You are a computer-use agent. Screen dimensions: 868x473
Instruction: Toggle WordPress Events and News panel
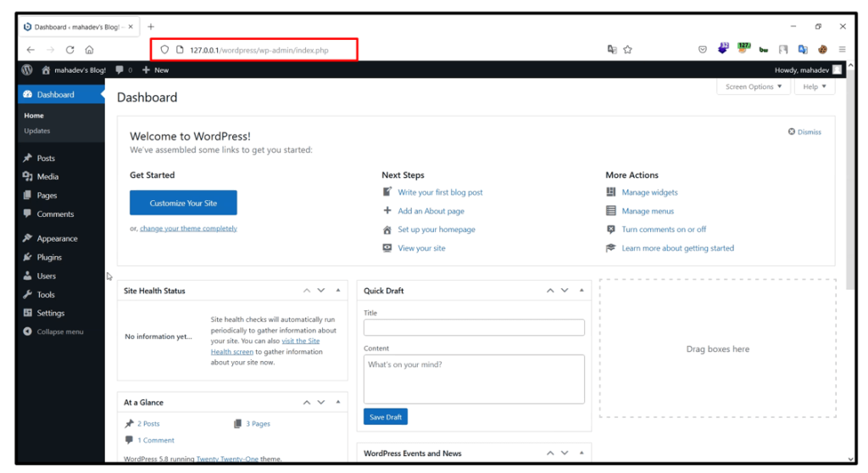pos(581,453)
